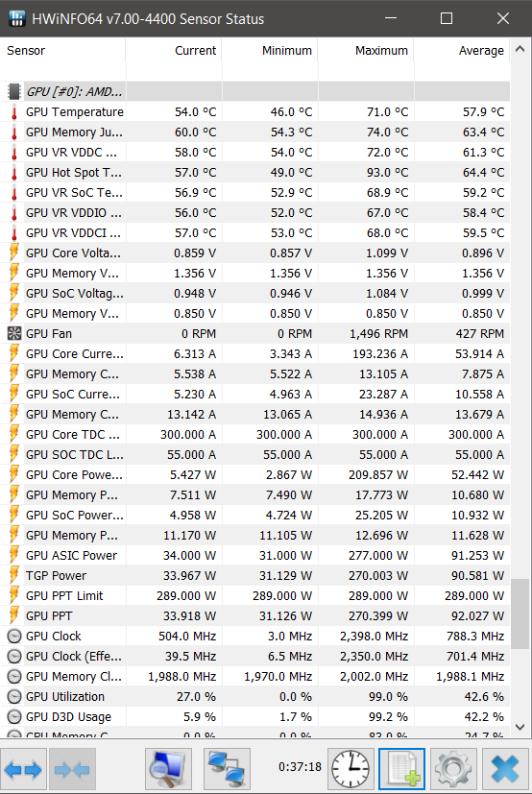This screenshot has height=794, width=532.
Task: Maximize the HWiNFO64 Sensor Status window
Action: [447, 19]
